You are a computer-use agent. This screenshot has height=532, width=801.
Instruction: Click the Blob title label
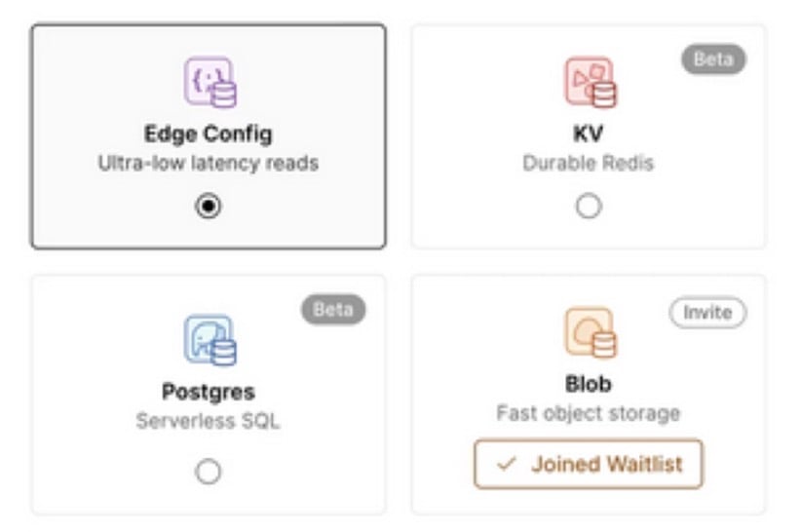(589, 384)
